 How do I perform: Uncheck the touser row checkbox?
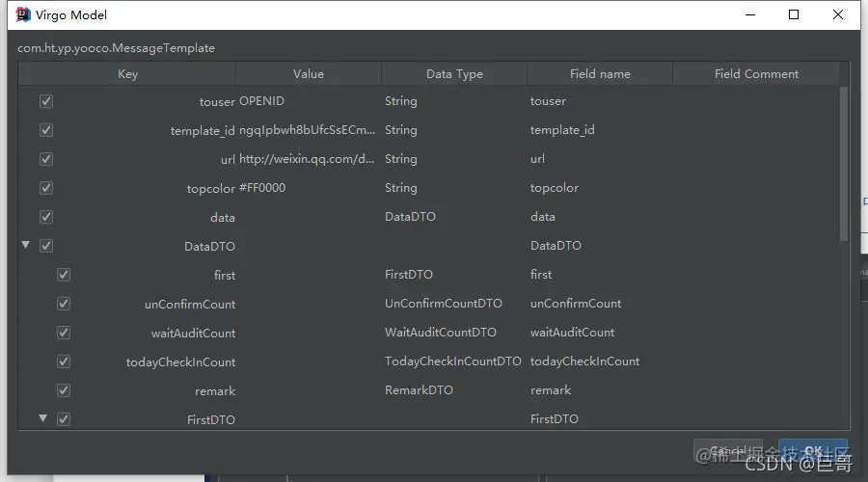(x=46, y=101)
